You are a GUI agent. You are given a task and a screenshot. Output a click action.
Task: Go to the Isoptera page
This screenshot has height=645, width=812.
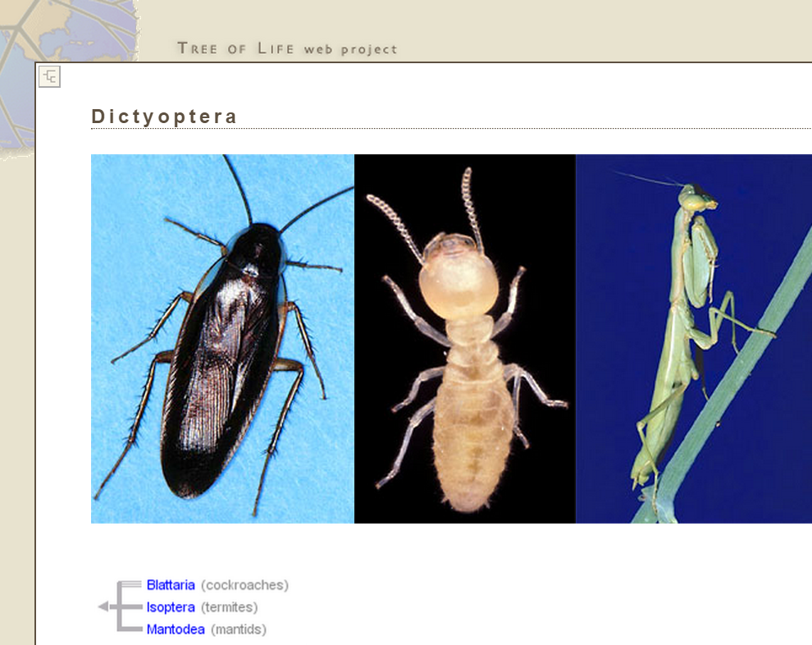[171, 607]
